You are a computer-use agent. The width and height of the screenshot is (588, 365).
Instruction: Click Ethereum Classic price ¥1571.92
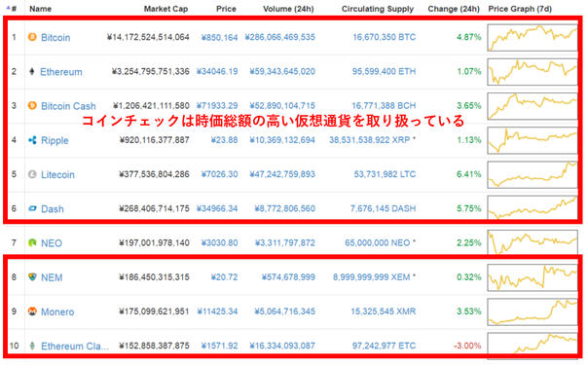pyautogui.click(x=219, y=346)
